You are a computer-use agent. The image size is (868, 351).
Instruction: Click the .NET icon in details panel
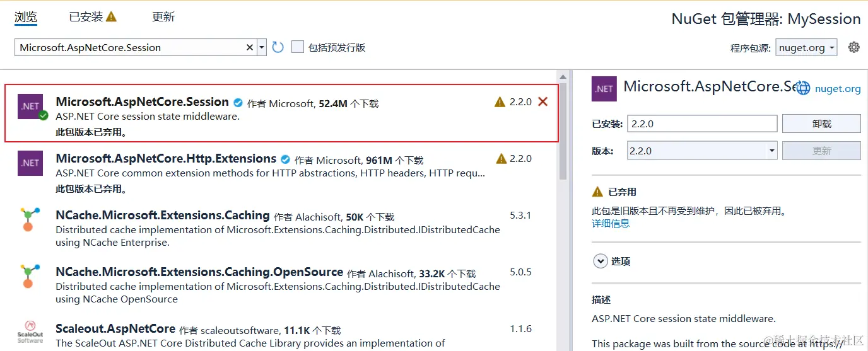point(604,88)
